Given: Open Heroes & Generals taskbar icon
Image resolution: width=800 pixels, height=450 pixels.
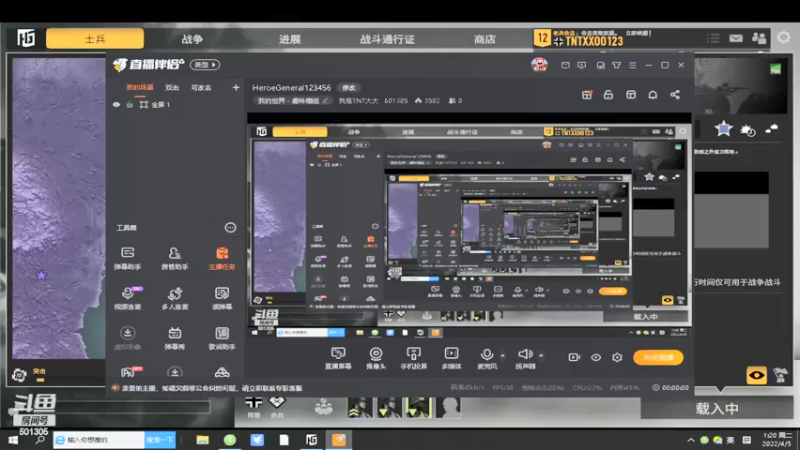Looking at the screenshot, I should (311, 440).
